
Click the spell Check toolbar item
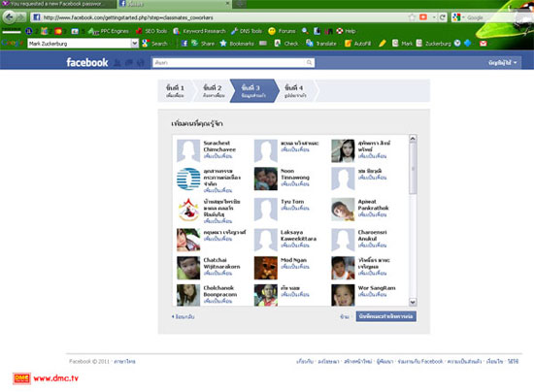[x=286, y=44]
